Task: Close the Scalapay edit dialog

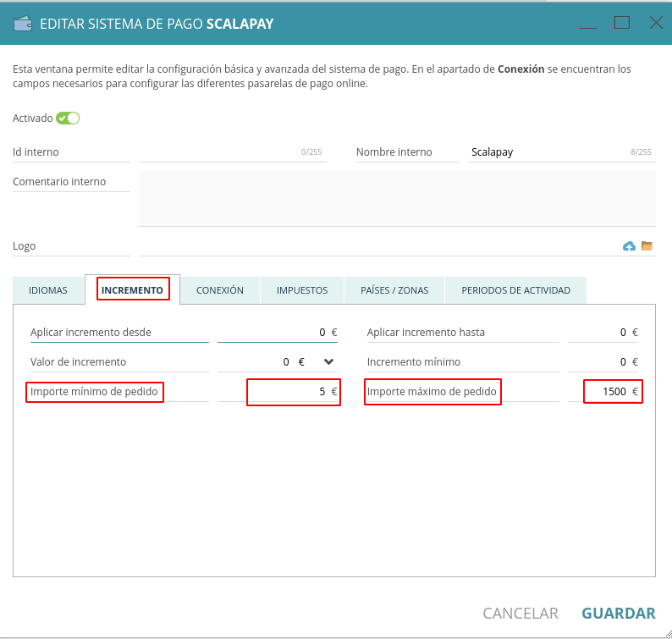Action: [656, 23]
